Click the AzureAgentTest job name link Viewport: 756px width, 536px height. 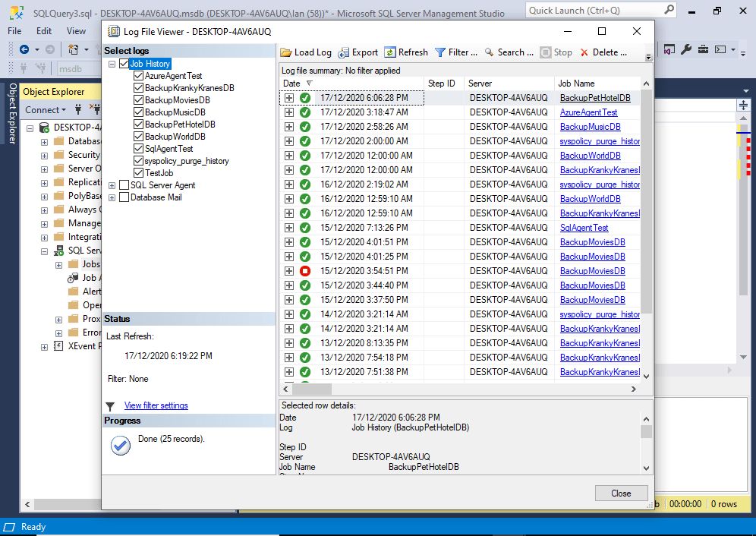tap(588, 112)
